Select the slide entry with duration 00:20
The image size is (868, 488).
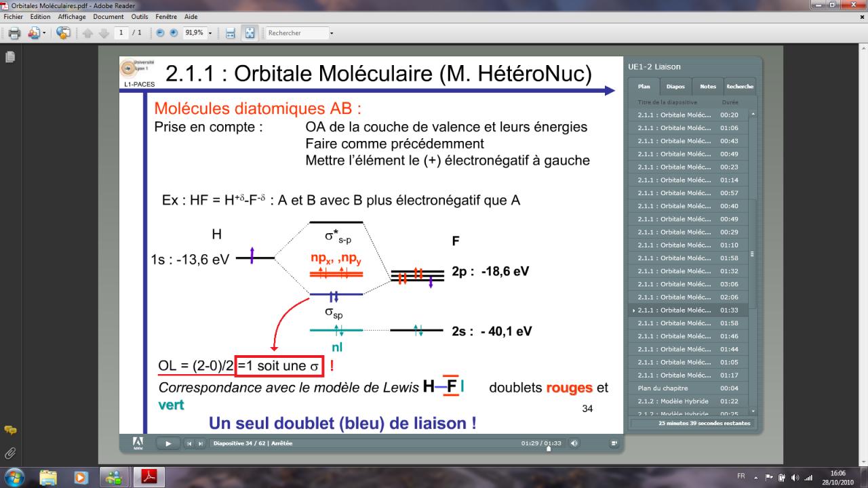click(x=688, y=115)
